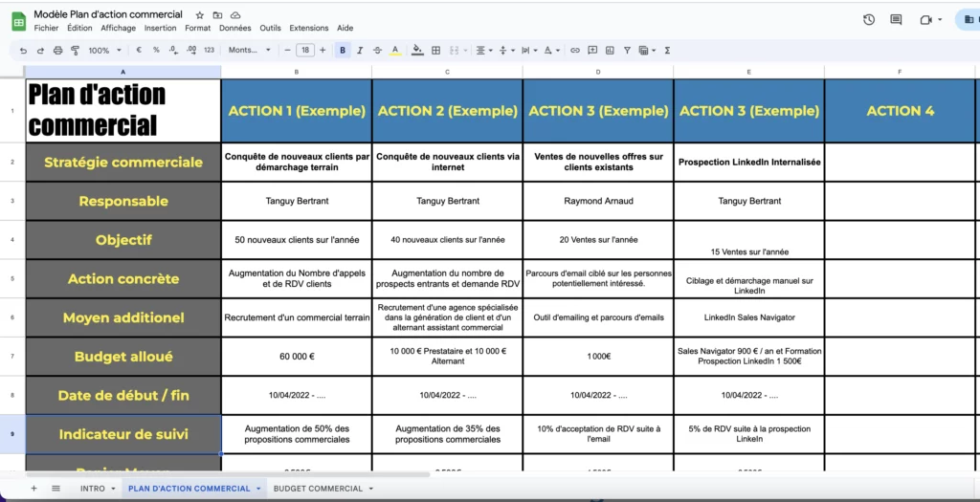The image size is (980, 502).
Task: Open the Données menu
Action: tap(235, 28)
